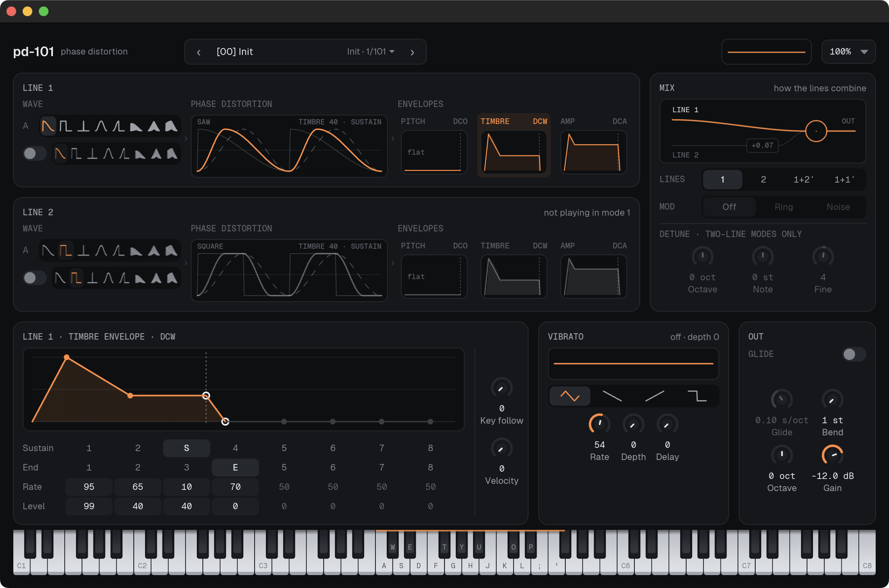Open the Init 1/101 preset dropdown

pyautogui.click(x=371, y=52)
